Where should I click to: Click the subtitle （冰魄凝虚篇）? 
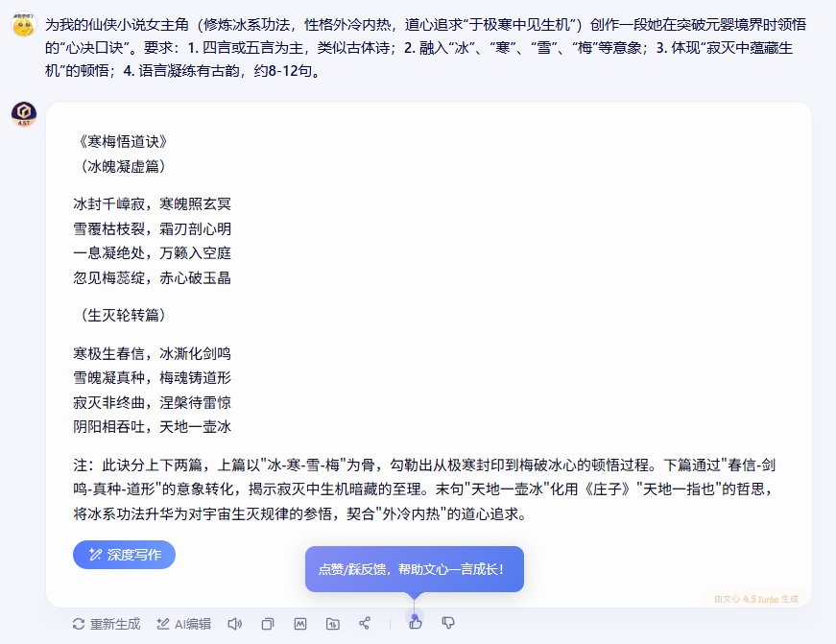pyautogui.click(x=123, y=166)
